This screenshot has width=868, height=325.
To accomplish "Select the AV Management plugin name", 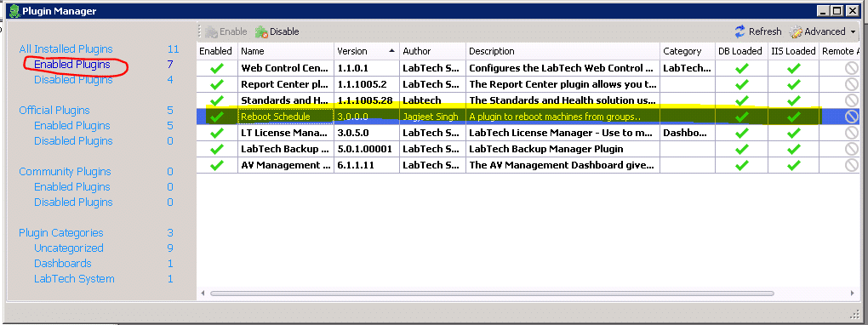I will click(286, 165).
